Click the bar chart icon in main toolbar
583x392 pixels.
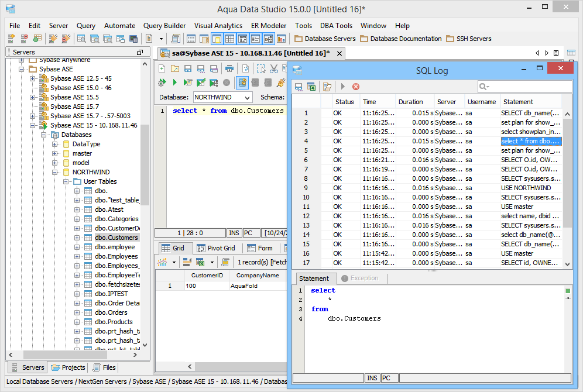click(281, 38)
